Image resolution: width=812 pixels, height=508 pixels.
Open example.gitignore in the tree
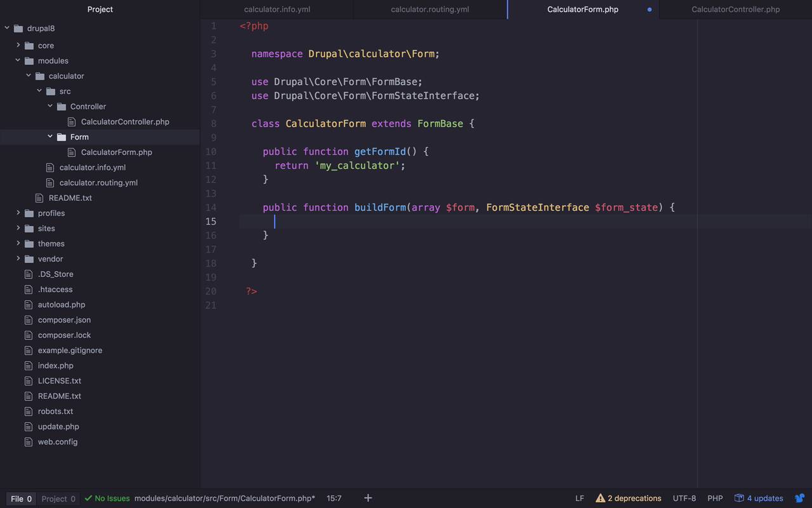point(70,350)
